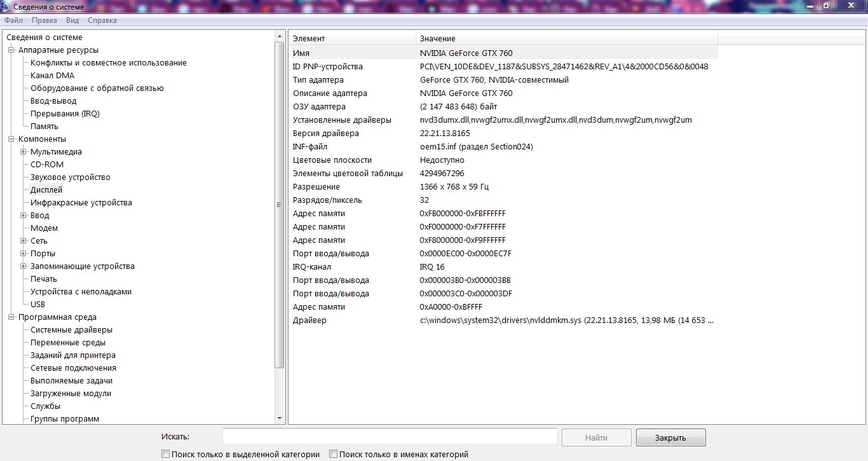Open the Выполняемые задачи category
This screenshot has width=868, height=461.
coord(72,381)
